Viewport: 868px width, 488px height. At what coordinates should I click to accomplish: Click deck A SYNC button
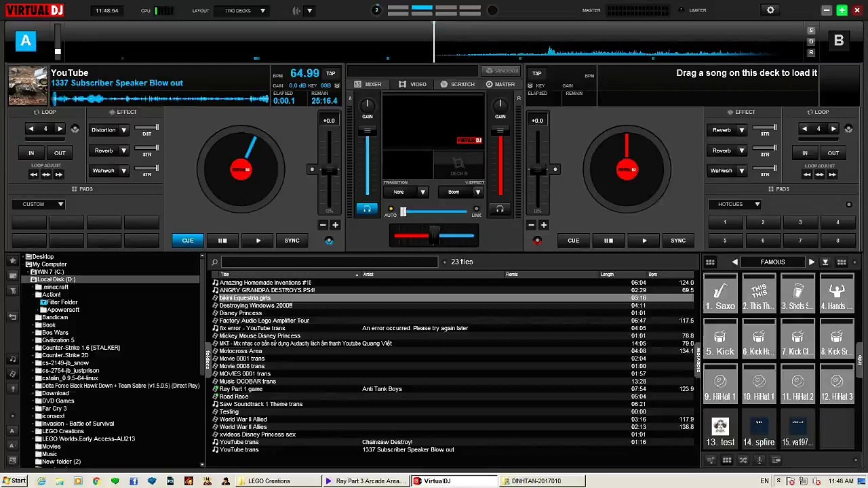coord(292,241)
